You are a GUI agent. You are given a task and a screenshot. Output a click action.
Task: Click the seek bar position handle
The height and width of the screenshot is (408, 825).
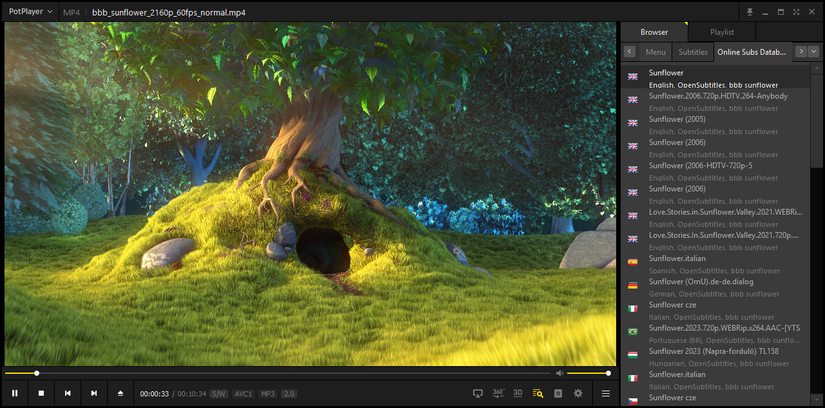tap(36, 373)
